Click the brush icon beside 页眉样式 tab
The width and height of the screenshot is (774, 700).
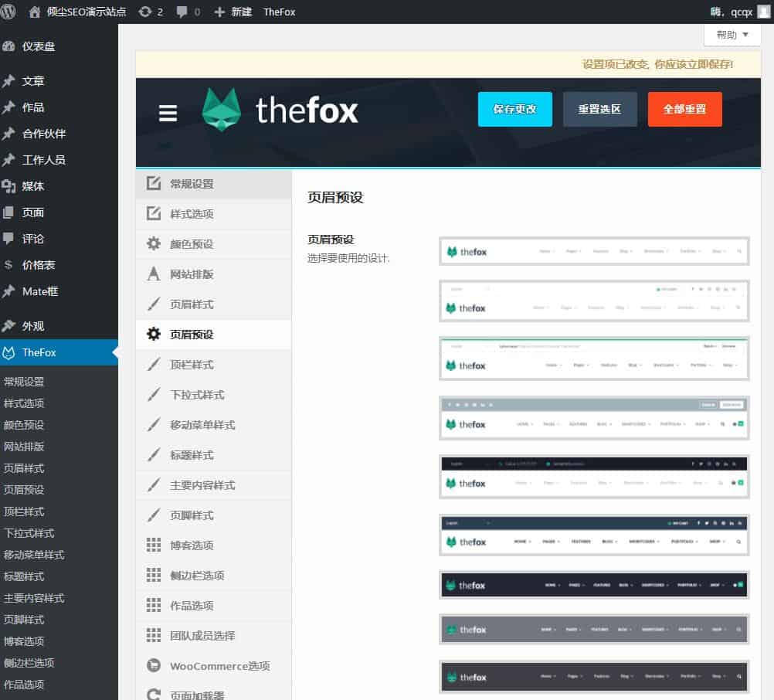tap(154, 304)
